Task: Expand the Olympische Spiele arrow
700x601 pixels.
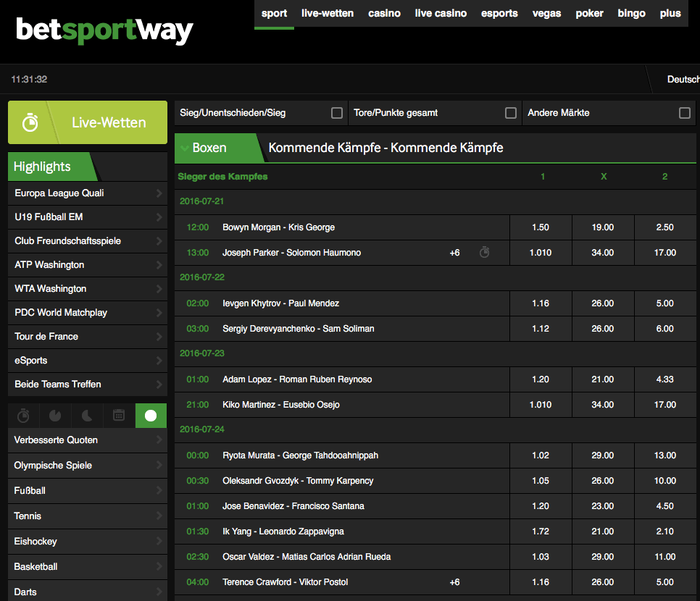Action: [x=159, y=466]
